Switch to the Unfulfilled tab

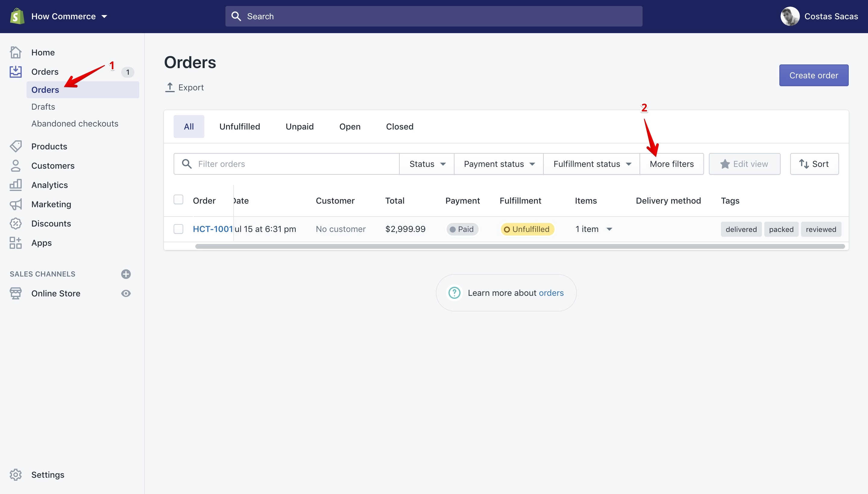[x=240, y=127]
